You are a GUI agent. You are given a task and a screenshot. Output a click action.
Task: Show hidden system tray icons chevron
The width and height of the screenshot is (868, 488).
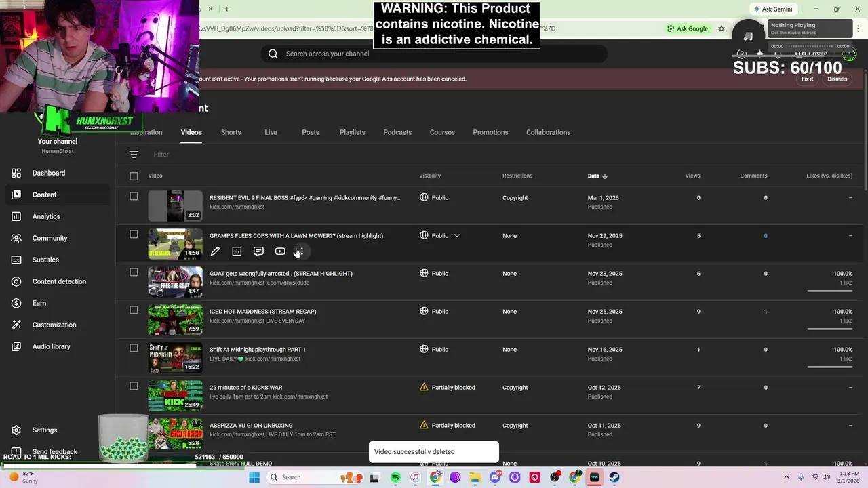pyautogui.click(x=787, y=477)
